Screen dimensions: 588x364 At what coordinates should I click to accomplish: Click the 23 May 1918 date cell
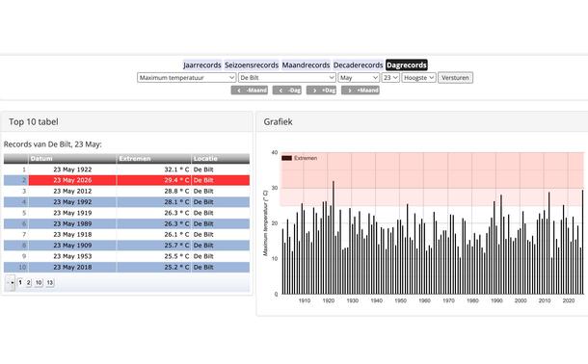click(72, 234)
